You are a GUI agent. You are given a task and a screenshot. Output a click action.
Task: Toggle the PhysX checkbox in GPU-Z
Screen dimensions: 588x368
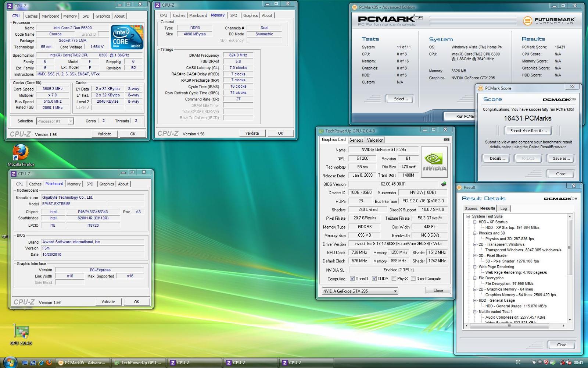[x=394, y=279]
